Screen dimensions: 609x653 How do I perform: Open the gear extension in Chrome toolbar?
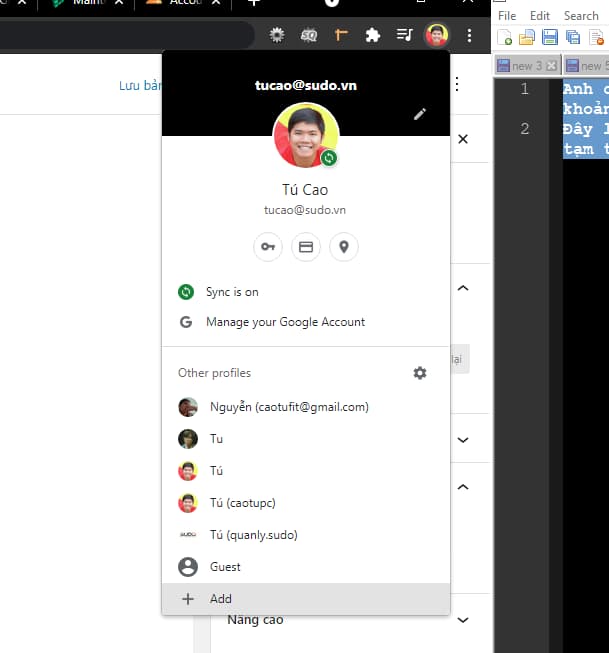[277, 35]
